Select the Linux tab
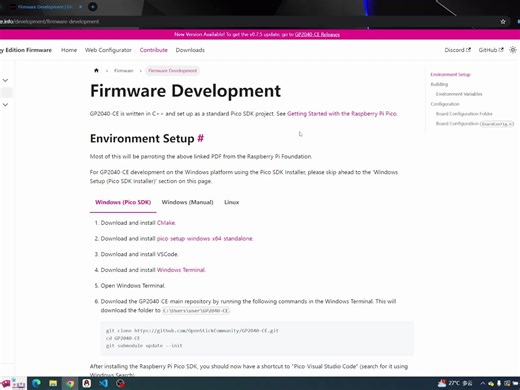Screen dimensions: 520x390 (x=231, y=202)
